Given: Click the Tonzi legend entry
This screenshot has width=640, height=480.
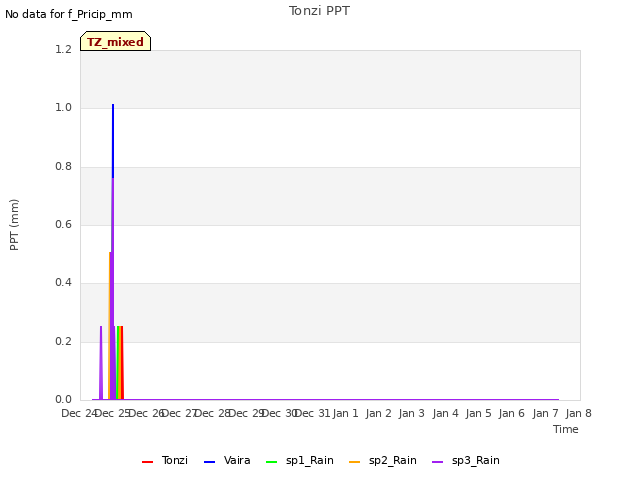Looking at the screenshot, I should tap(165, 461).
